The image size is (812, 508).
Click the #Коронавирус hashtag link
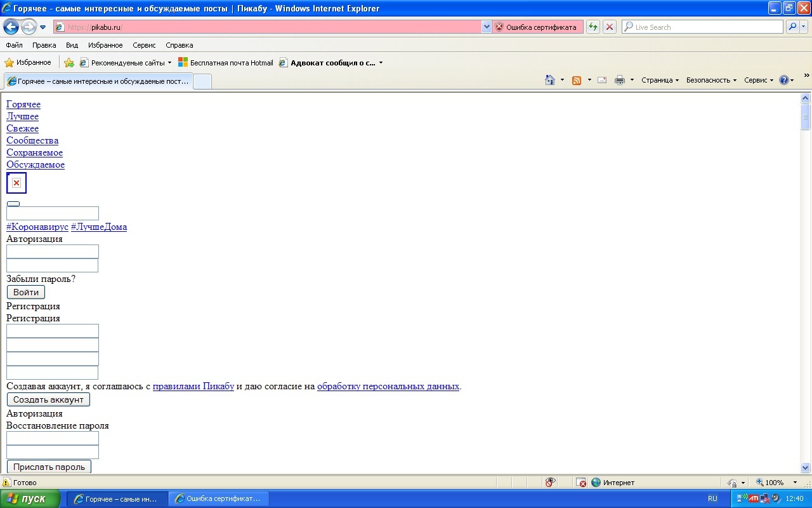(x=37, y=227)
